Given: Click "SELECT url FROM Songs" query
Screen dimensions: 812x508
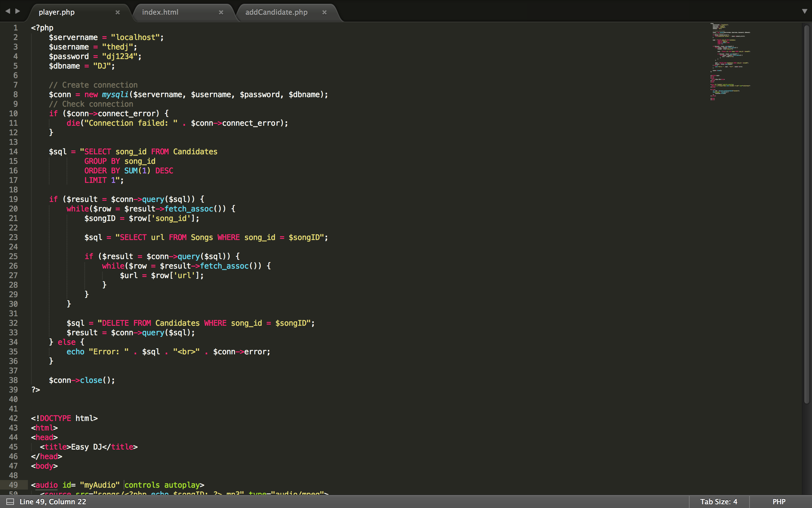Looking at the screenshot, I should pyautogui.click(x=167, y=237).
